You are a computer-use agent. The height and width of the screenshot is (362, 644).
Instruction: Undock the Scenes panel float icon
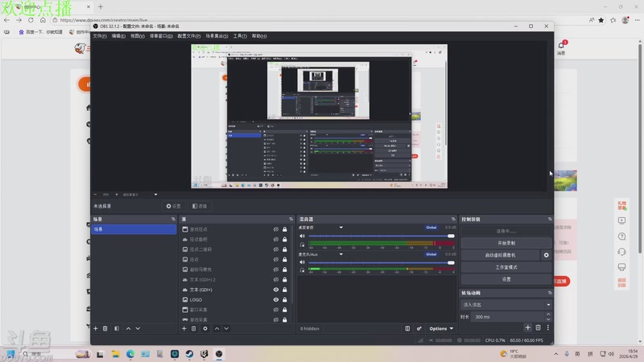173,219
